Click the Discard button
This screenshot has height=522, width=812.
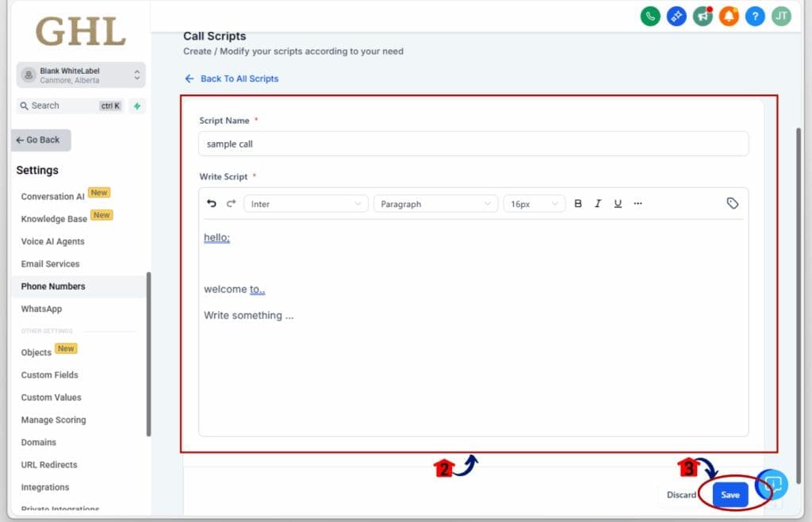681,494
